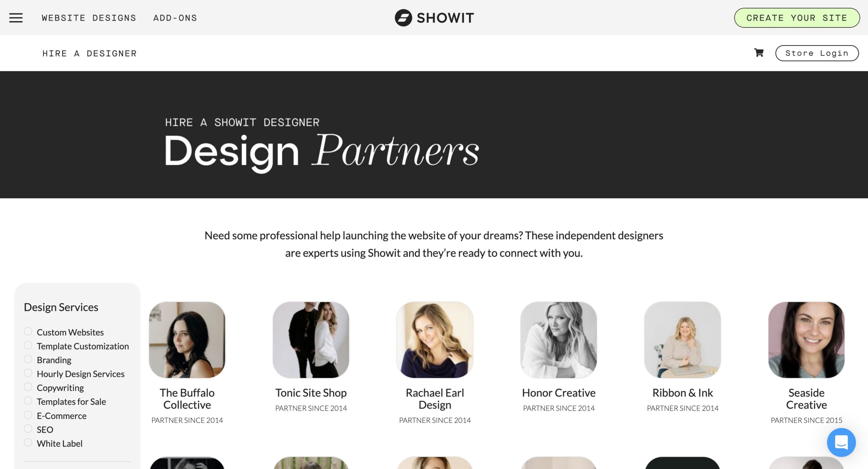View the Honor Creative designer photo
The height and width of the screenshot is (469, 868).
(x=559, y=340)
